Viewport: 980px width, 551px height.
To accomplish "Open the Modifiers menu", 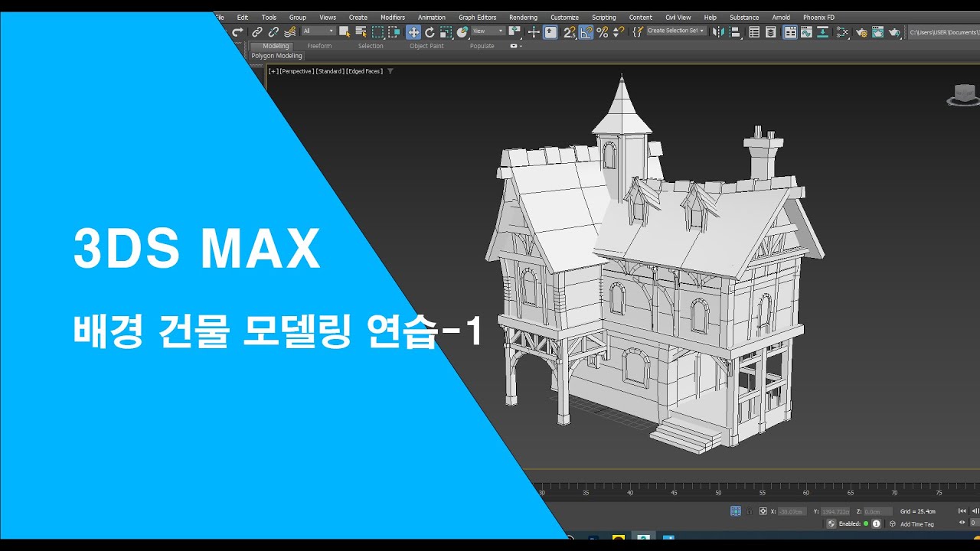I will pos(393,18).
